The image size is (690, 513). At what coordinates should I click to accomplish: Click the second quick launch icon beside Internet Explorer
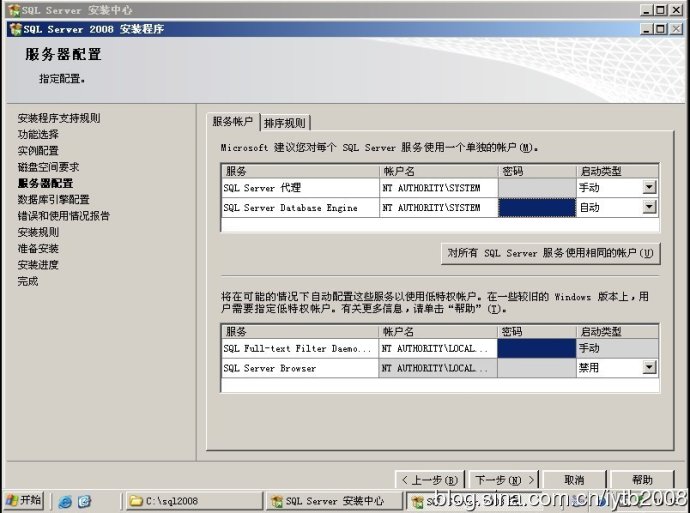[x=84, y=501]
